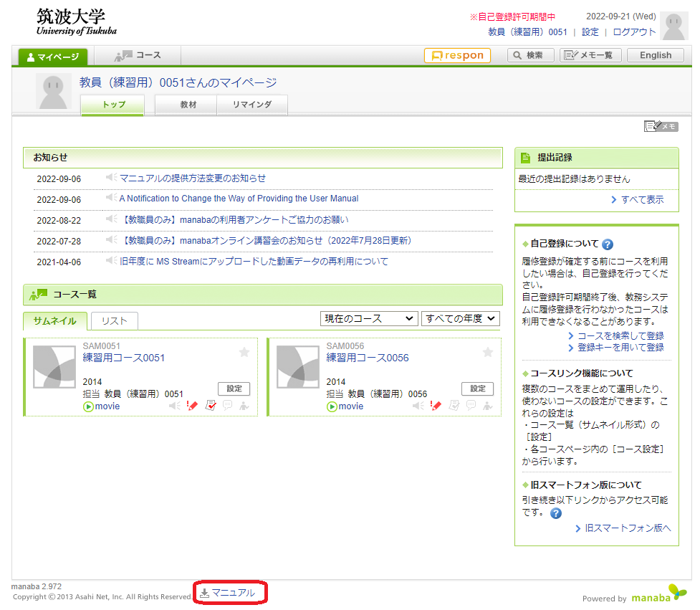Expand the 現在のコース dropdown
The width and height of the screenshot is (700, 610).
pos(369,318)
